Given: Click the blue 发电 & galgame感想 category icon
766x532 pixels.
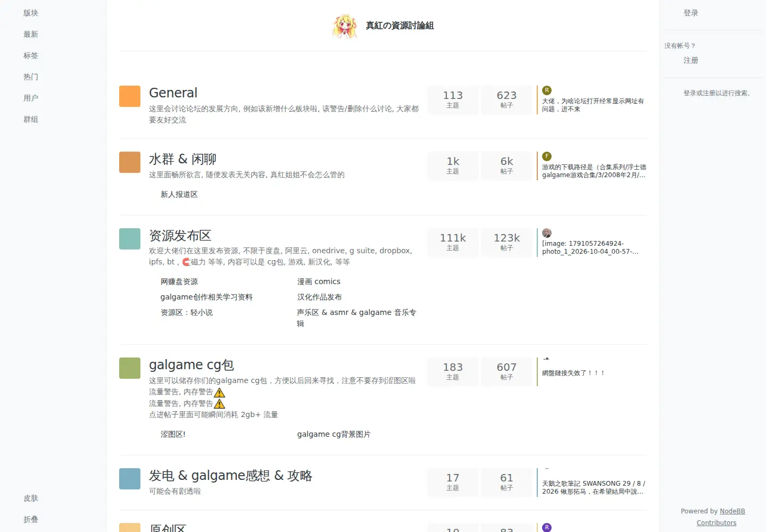Looking at the screenshot, I should click(130, 479).
